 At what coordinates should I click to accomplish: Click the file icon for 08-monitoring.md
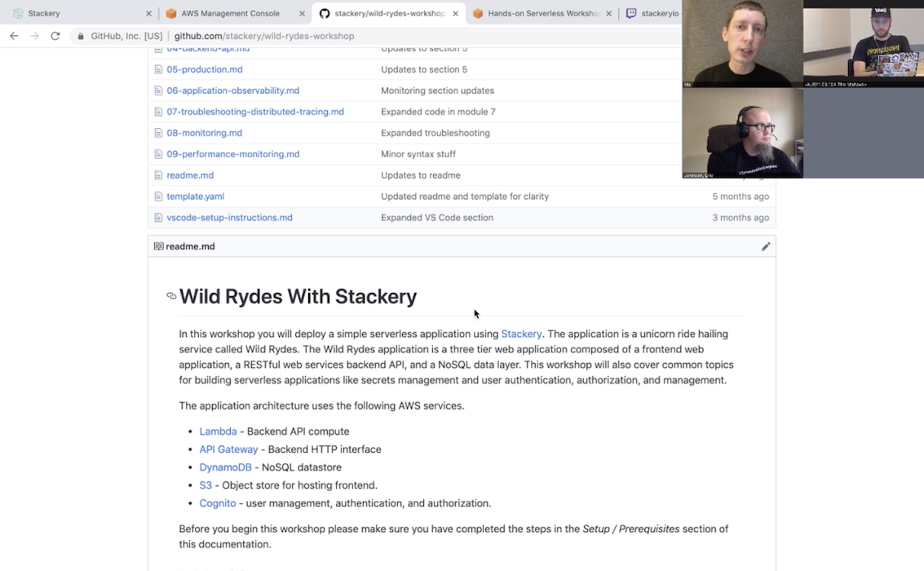point(158,133)
